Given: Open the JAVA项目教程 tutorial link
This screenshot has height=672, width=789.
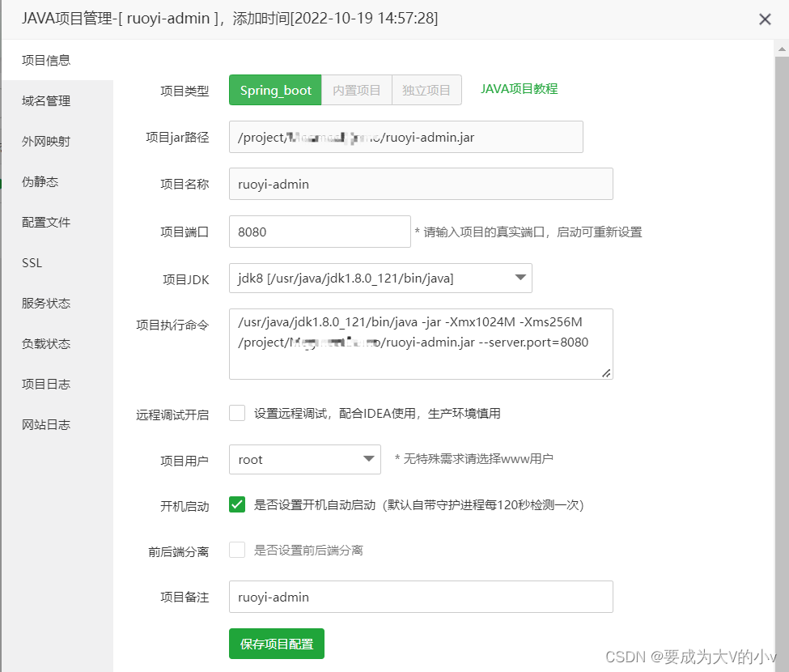Looking at the screenshot, I should pyautogui.click(x=520, y=89).
